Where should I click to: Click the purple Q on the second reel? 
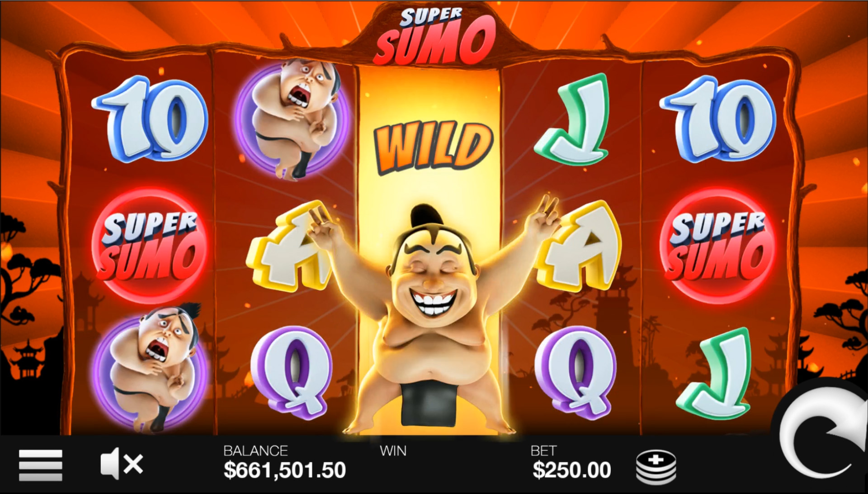pos(292,371)
